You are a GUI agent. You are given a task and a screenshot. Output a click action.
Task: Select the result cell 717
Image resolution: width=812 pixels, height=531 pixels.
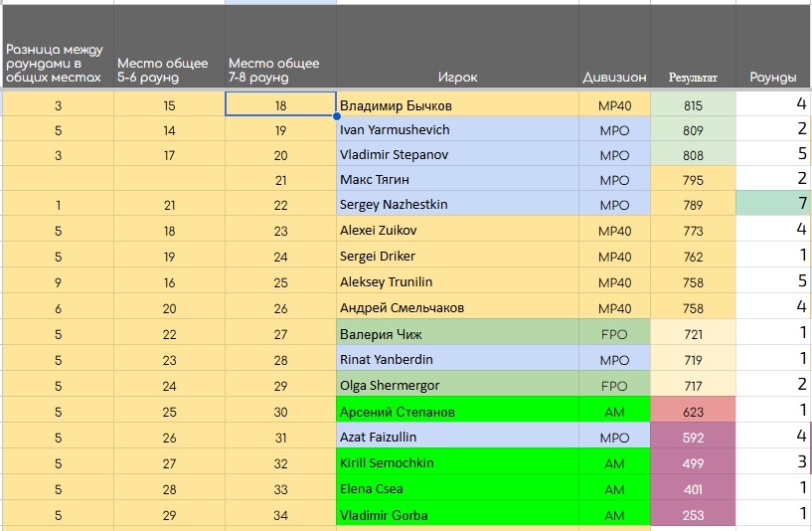click(x=693, y=384)
